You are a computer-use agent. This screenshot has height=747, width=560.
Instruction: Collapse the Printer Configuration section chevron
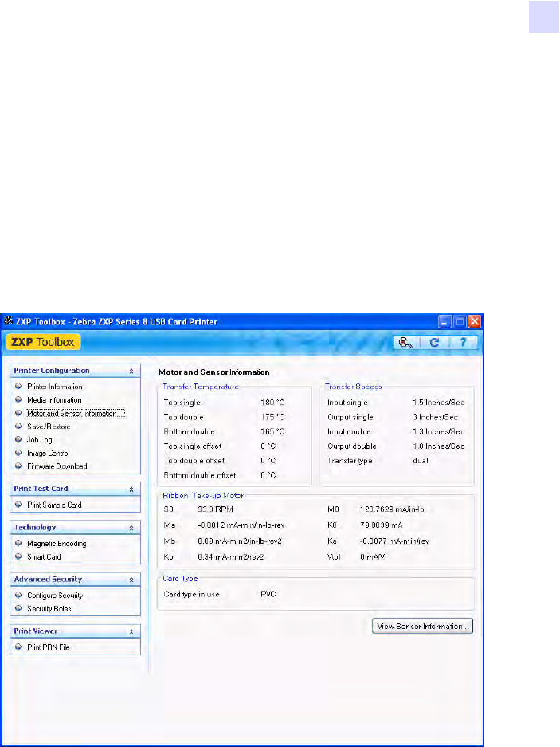click(131, 371)
